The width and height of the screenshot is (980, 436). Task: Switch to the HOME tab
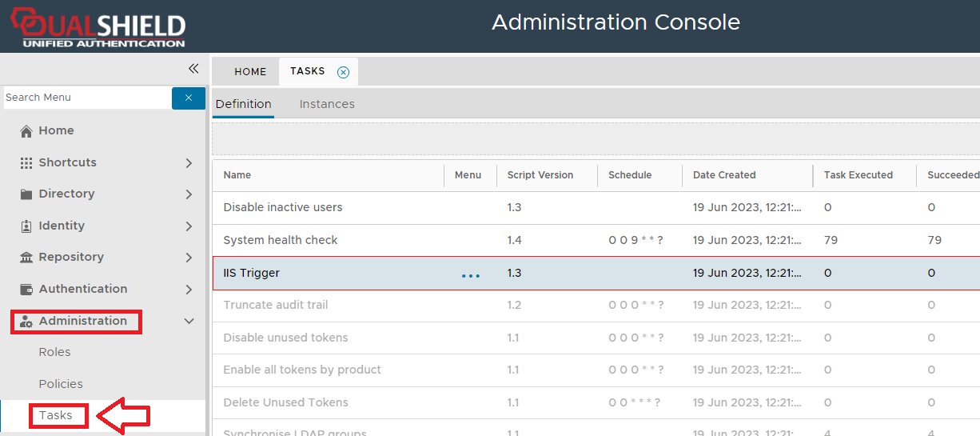(x=250, y=72)
